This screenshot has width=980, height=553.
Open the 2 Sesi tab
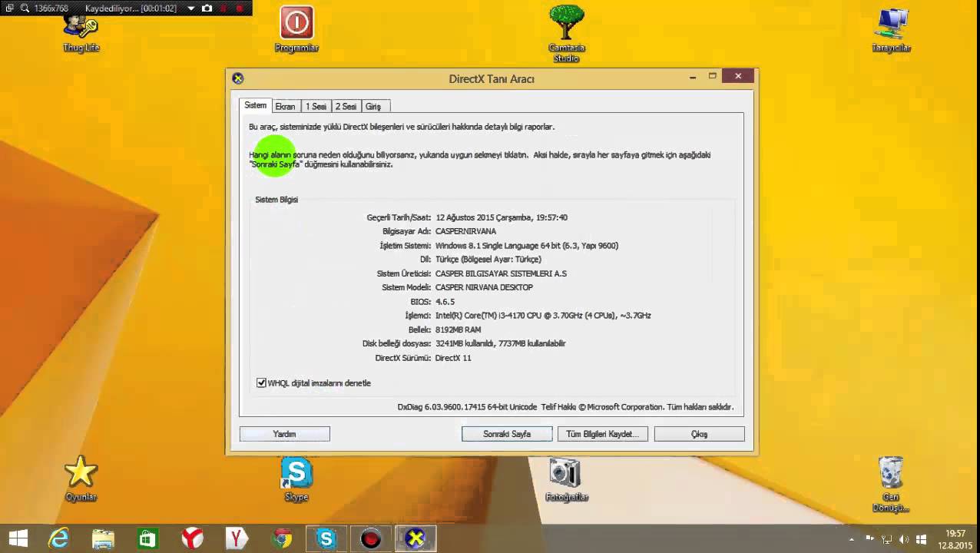tap(346, 107)
